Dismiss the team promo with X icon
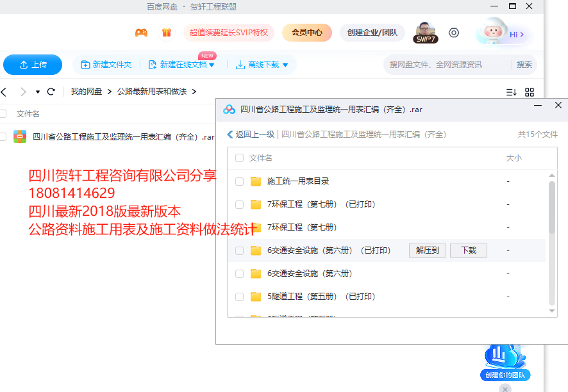568x392 pixels. pos(505,389)
